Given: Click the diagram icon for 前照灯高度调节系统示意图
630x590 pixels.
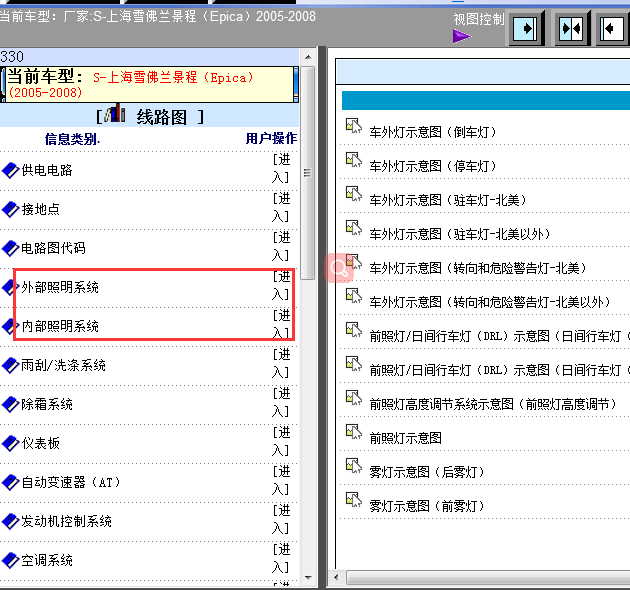Looking at the screenshot, I should point(354,398).
